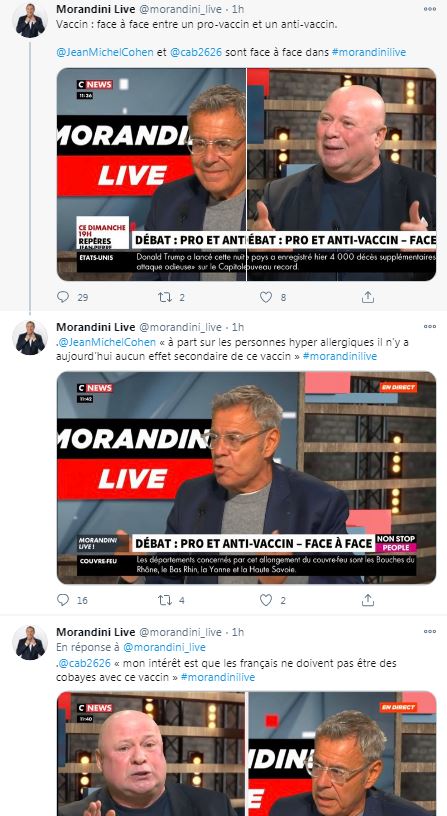Open more options on the second tweet
447x816 pixels.
click(x=430, y=327)
